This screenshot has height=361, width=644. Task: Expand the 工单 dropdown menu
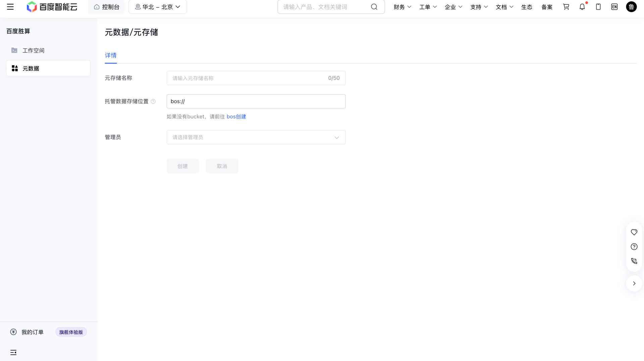[428, 7]
